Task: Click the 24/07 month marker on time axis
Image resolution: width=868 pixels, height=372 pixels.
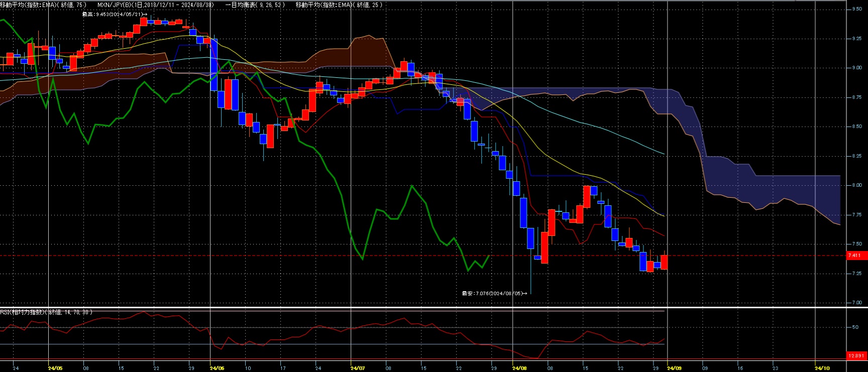Action: click(358, 368)
